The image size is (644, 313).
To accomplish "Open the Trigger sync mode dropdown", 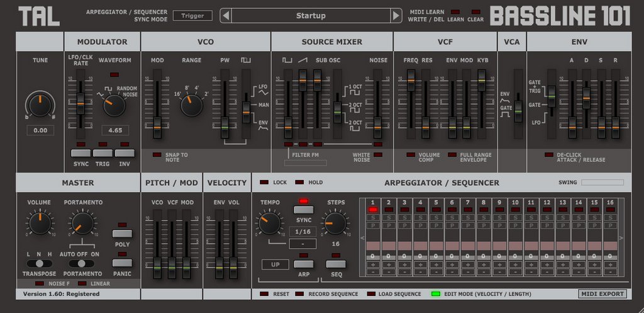I will coord(192,16).
